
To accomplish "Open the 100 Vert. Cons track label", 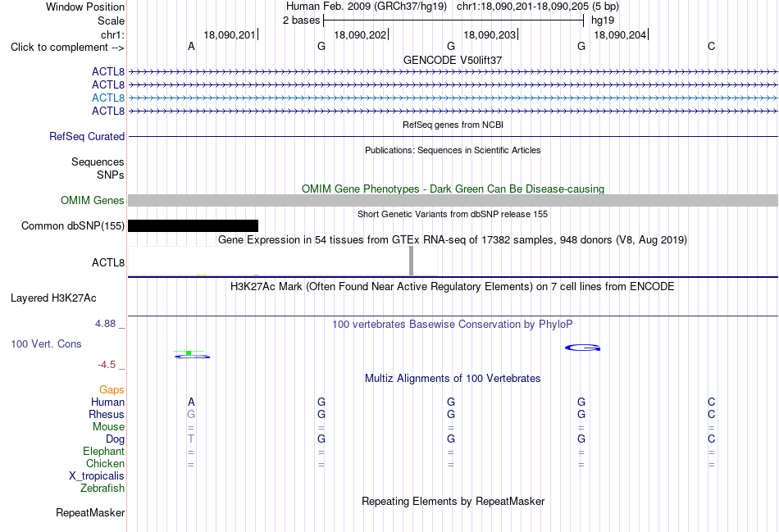I will click(46, 343).
